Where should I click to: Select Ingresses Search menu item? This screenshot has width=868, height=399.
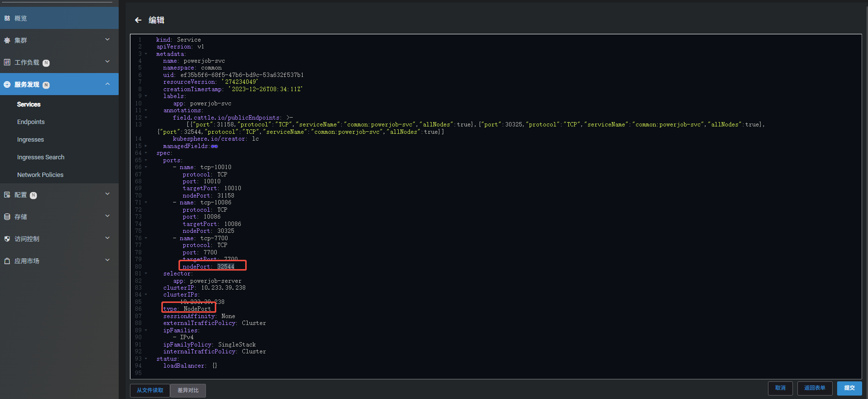[41, 157]
